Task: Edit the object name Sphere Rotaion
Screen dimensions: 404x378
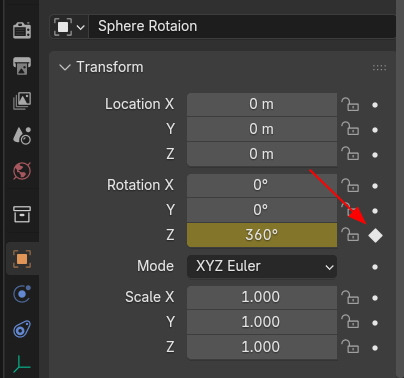Action: pos(242,26)
